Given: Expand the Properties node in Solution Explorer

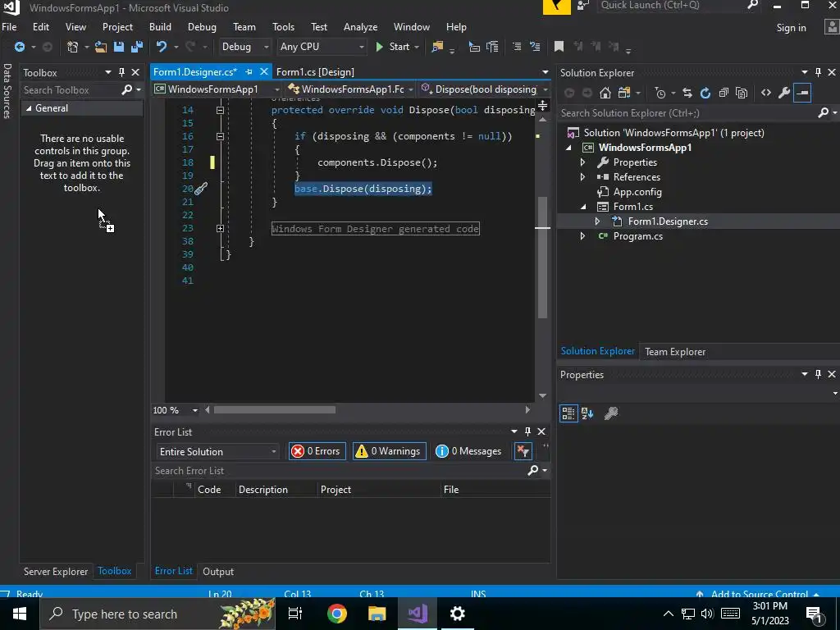Looking at the screenshot, I should click(583, 162).
